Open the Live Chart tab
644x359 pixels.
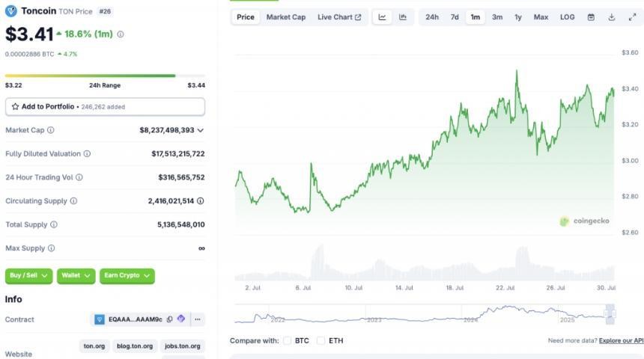coord(339,17)
